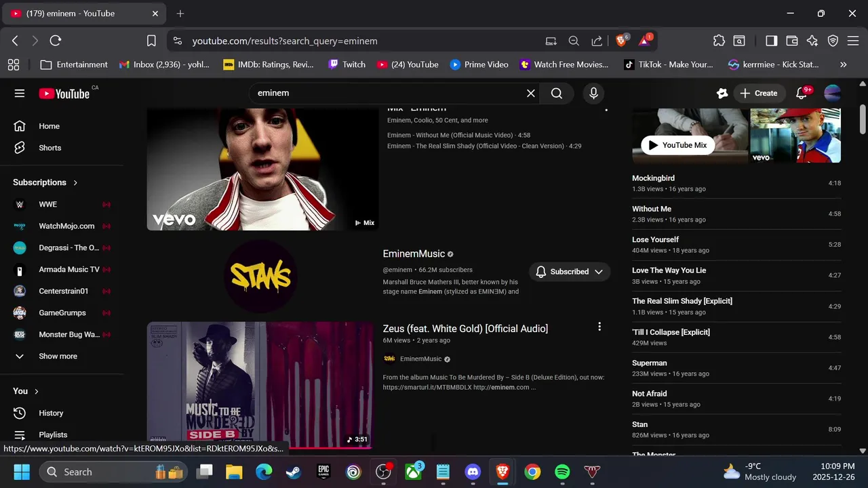
Task: Start voice search with the microphone
Action: pyautogui.click(x=593, y=94)
